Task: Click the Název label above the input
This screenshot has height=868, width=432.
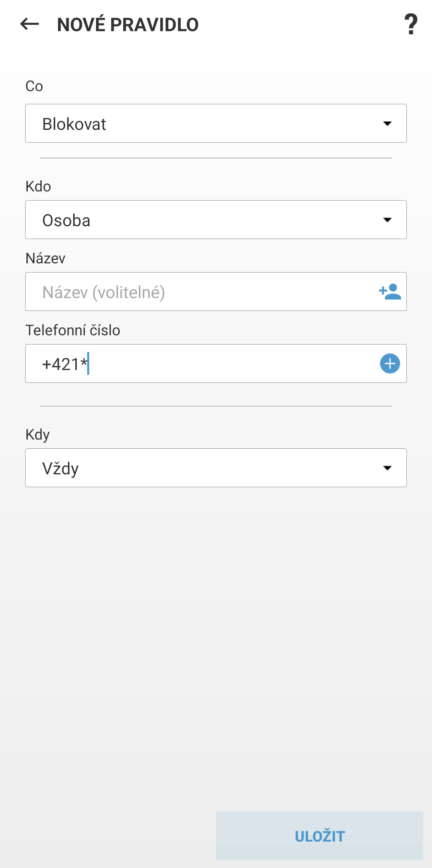Action: click(45, 258)
